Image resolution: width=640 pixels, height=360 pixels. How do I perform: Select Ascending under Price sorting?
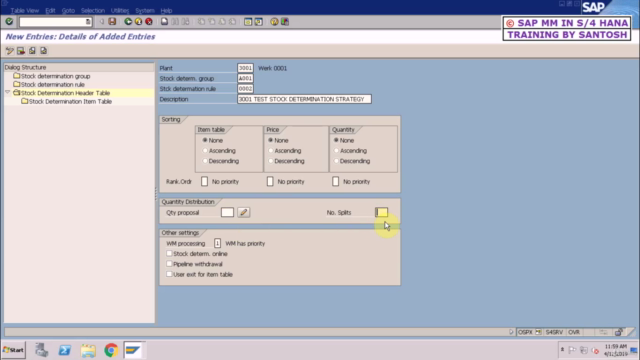pos(271,151)
